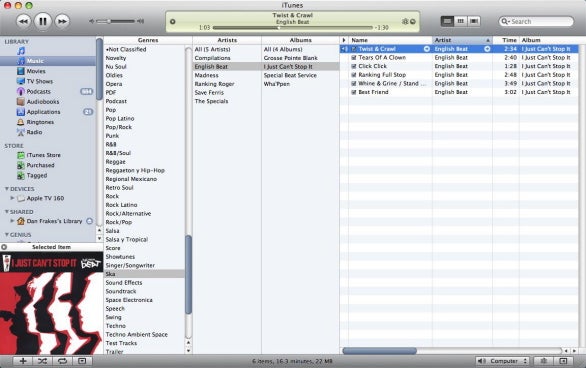Sort by Name column header
Screen dimensions: 586x368
(390, 40)
